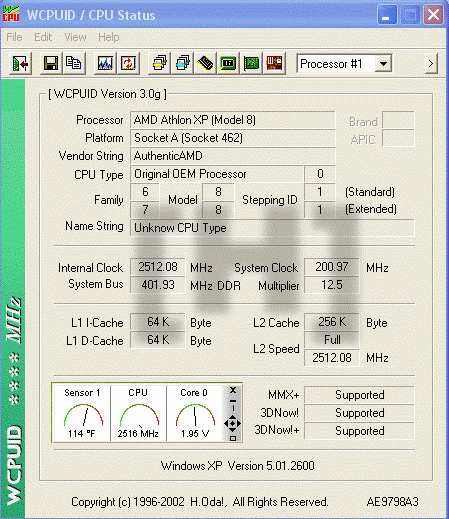Image resolution: width=449 pixels, height=519 pixels.
Task: Click the Vendor String AuthenticAMD field
Action: 232,156
